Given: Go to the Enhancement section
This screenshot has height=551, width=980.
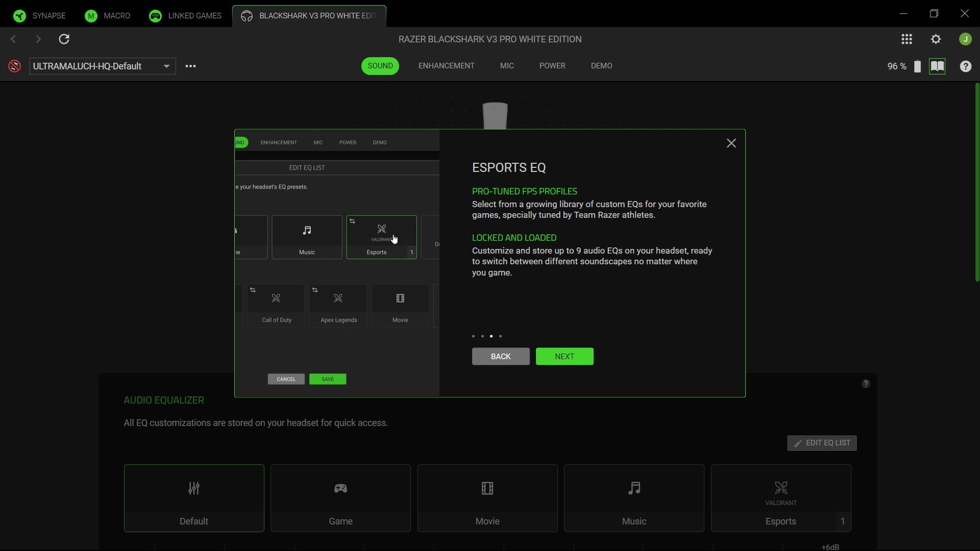Looking at the screenshot, I should pyautogui.click(x=446, y=66).
